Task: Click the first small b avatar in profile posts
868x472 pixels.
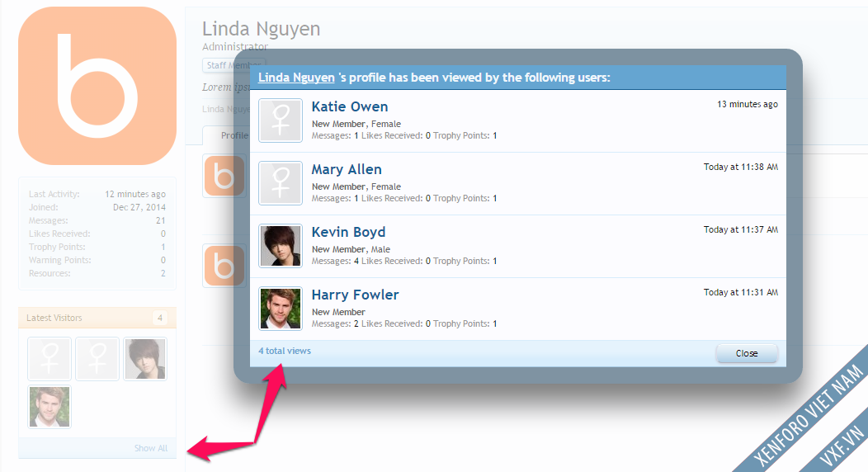Action: coord(224,176)
